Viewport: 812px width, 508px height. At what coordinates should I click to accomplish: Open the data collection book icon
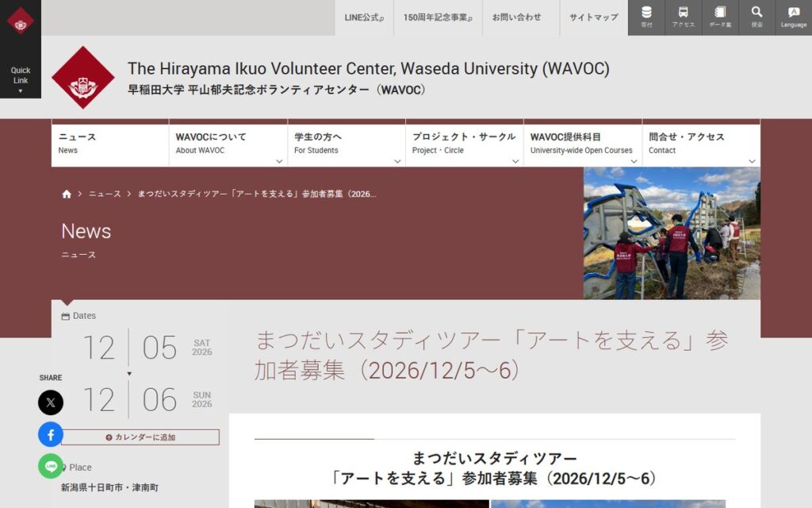(x=720, y=17)
